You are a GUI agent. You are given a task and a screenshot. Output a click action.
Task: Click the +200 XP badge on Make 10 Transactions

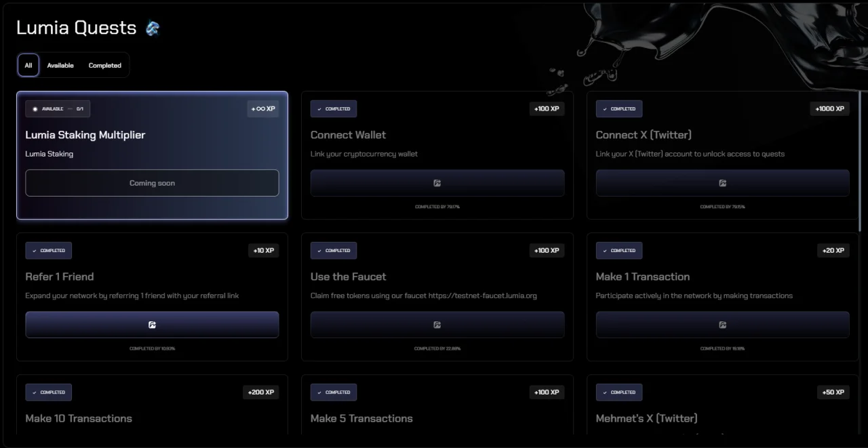261,392
